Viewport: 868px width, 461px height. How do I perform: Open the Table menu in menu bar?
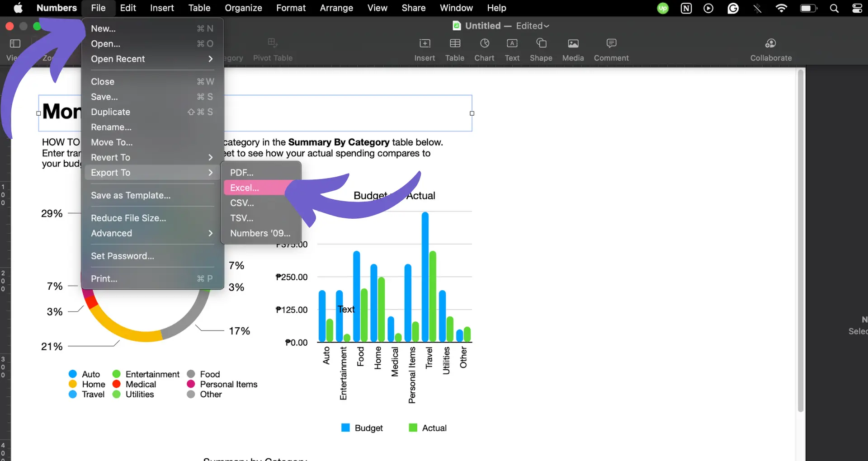(199, 8)
